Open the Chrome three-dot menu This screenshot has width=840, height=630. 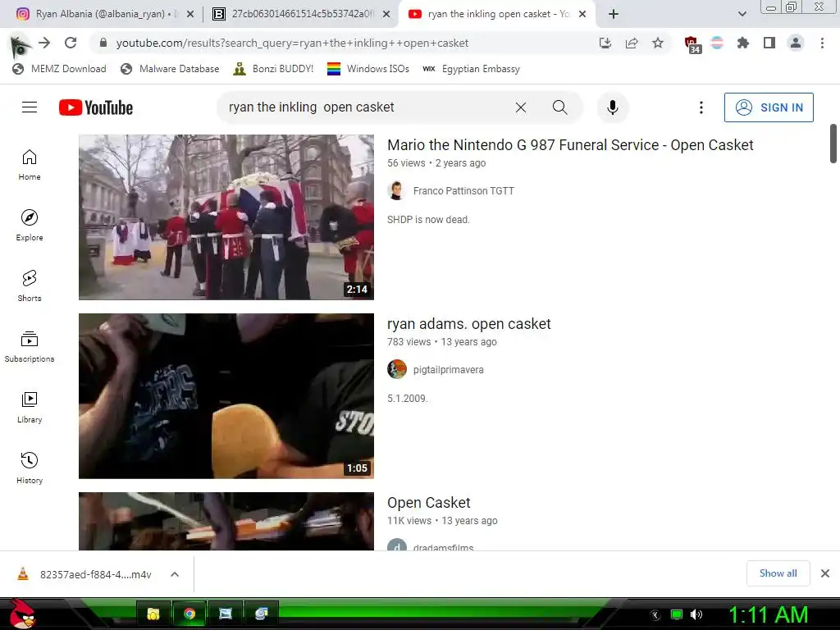[x=822, y=43]
